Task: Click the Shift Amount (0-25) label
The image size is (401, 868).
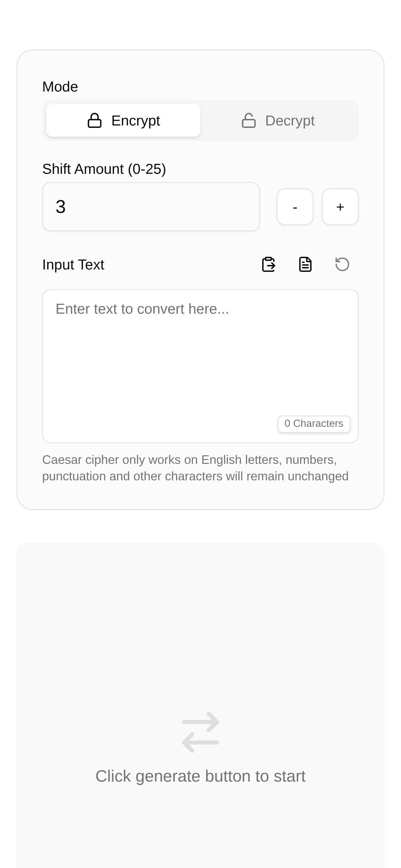Action: pos(104,169)
